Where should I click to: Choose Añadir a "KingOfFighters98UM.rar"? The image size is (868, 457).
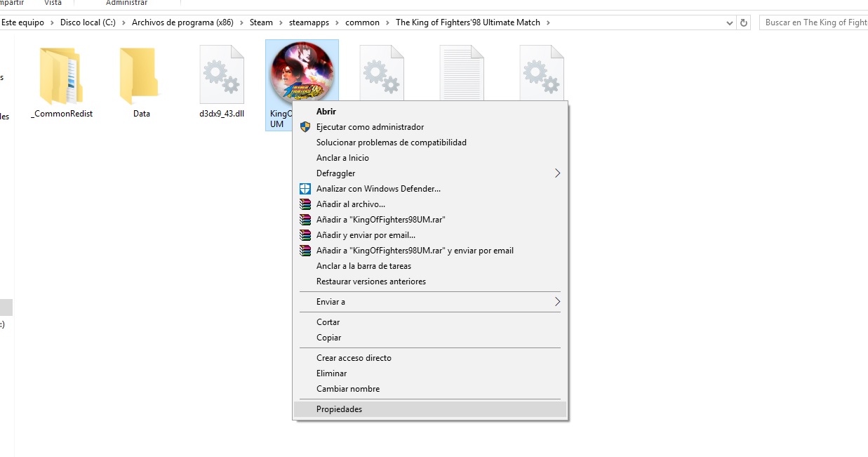(430, 220)
